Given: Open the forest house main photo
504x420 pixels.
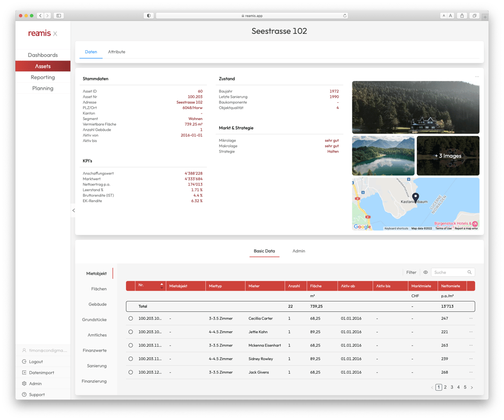Looking at the screenshot, I should tap(415, 107).
